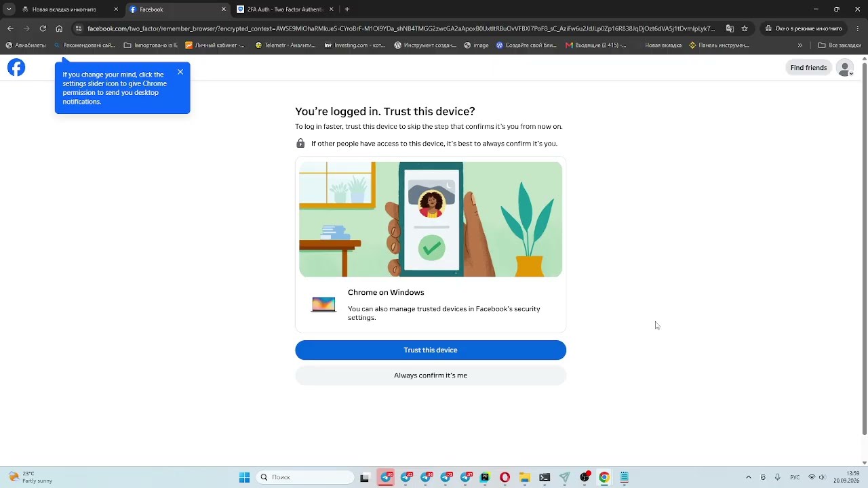Close the 2FA Auth tab
This screenshot has height=488, width=868.
pos(331,9)
